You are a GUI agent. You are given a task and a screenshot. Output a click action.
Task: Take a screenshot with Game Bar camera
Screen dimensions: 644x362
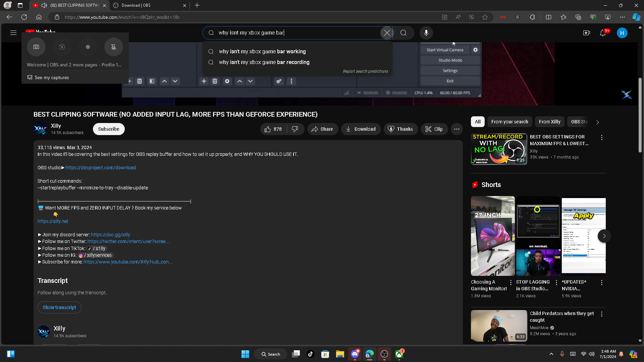tap(36, 47)
